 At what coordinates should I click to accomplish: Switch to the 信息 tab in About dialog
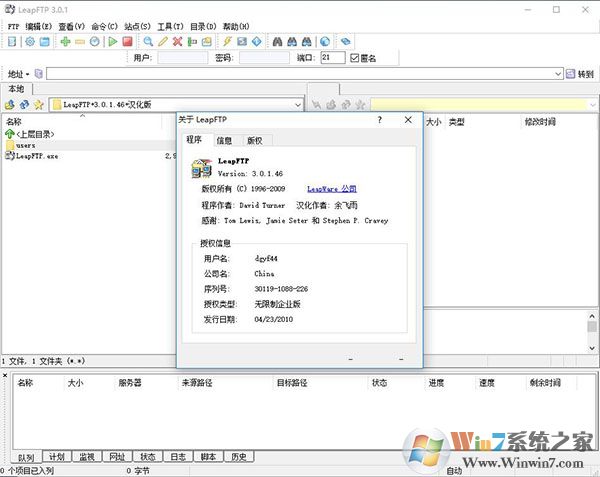[224, 141]
